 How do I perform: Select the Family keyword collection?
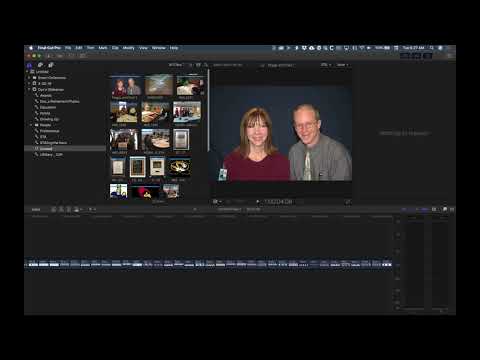point(45,113)
